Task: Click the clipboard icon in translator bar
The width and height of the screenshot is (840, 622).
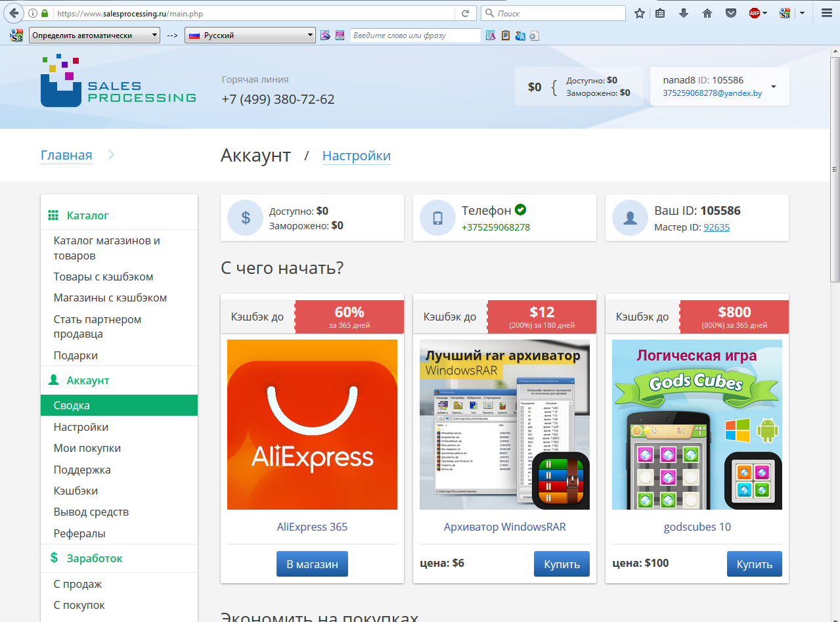Action: point(505,35)
